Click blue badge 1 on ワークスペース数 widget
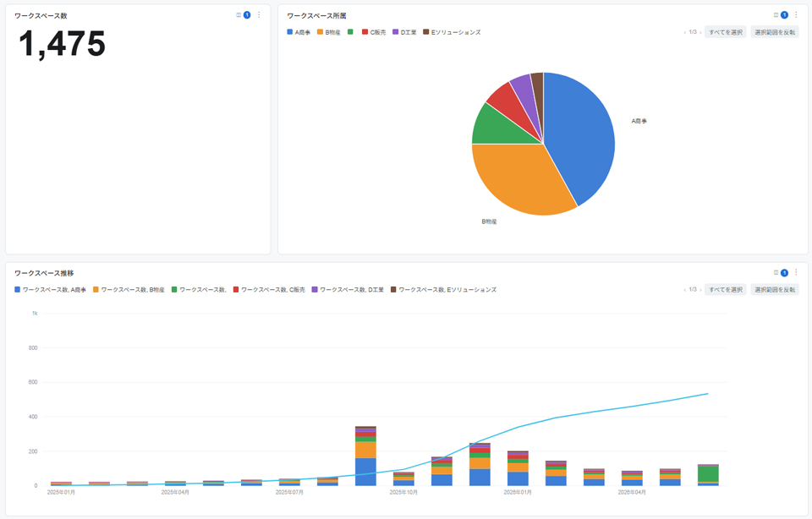Viewport: 812px width, 519px height. [247, 15]
